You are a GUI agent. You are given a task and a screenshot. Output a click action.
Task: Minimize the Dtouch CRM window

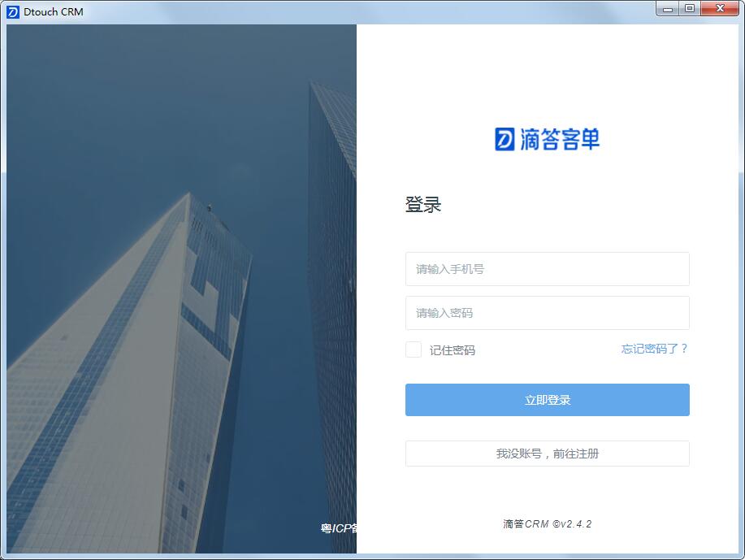(668, 9)
